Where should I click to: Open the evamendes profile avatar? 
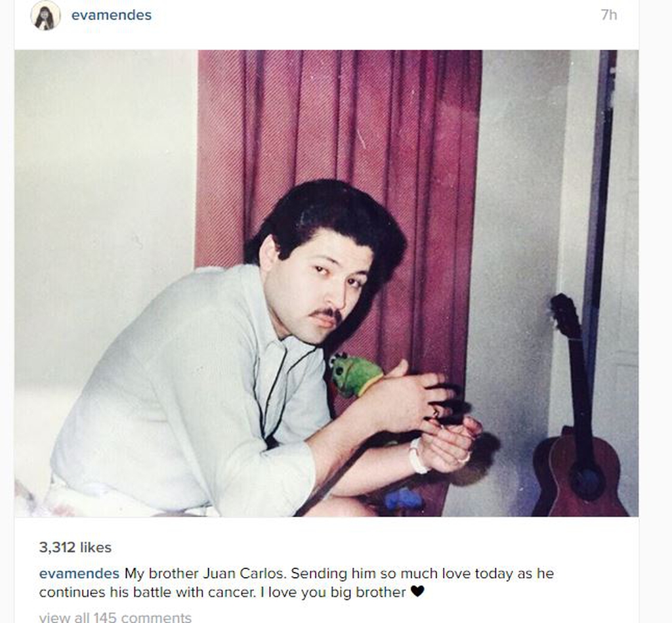click(x=45, y=16)
